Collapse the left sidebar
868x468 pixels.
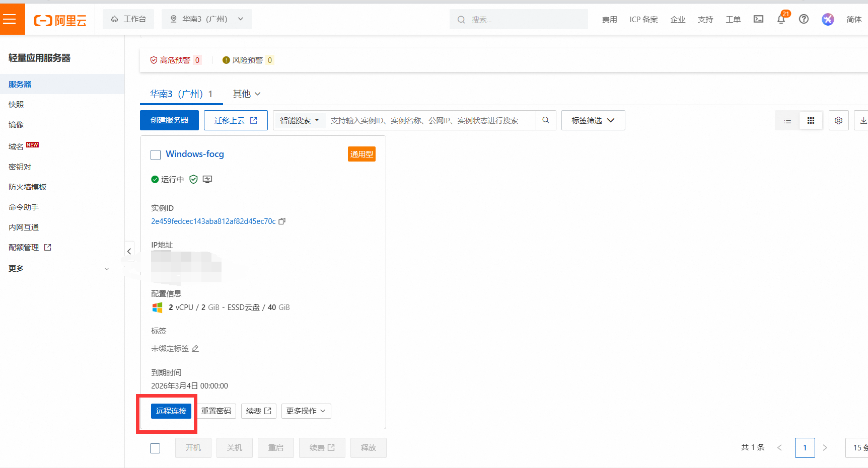(x=129, y=251)
